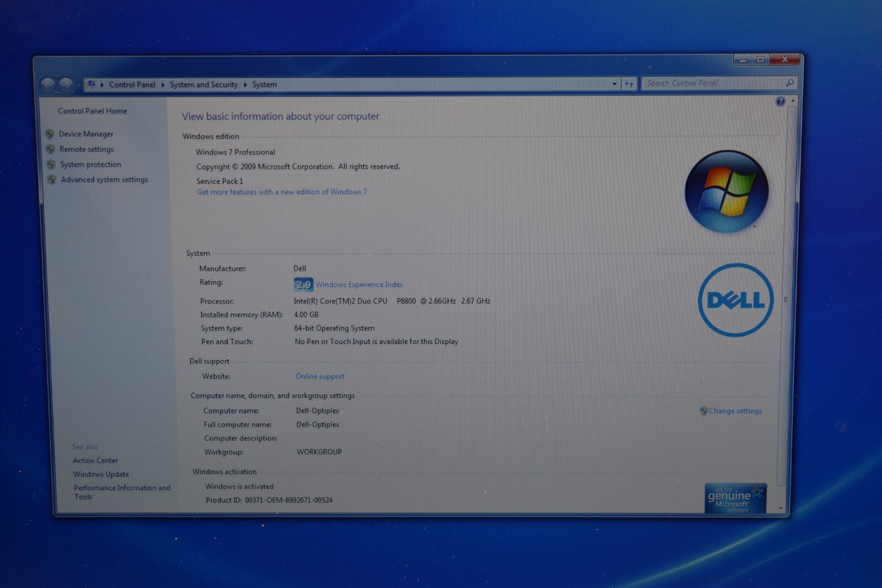Open Action Center link
This screenshot has height=588, width=882.
[95, 460]
